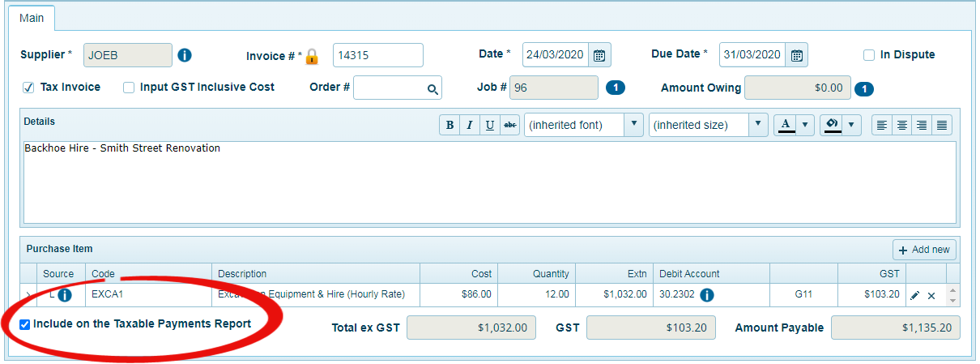Uncheck Include on the Taxable Payments Report
The width and height of the screenshot is (980, 364).
25,324
